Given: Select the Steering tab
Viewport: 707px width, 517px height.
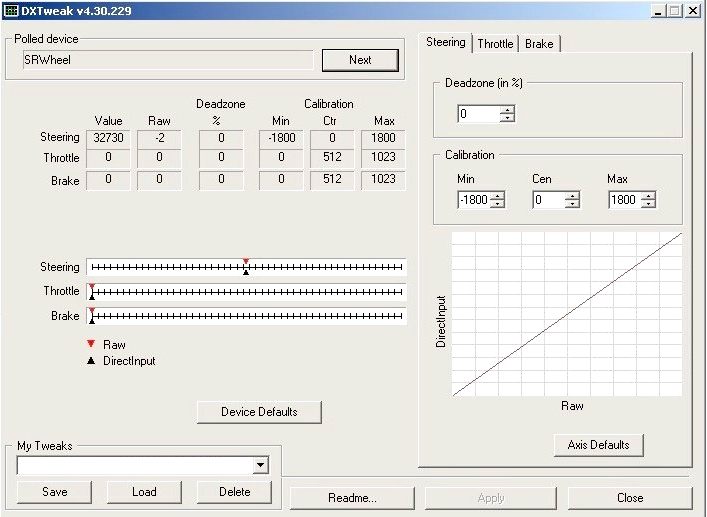Looking at the screenshot, I should click(x=446, y=42).
